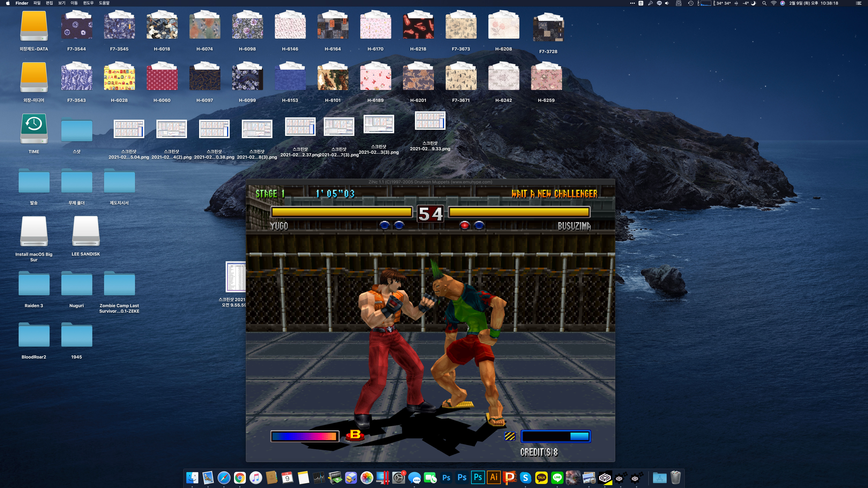This screenshot has width=868, height=488.
Task: Select the Nuguri folder
Action: [76, 284]
